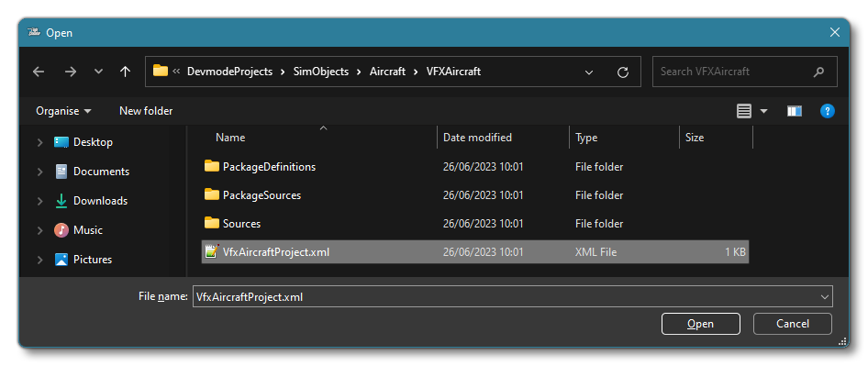Click the 1 KB size cell

point(735,252)
